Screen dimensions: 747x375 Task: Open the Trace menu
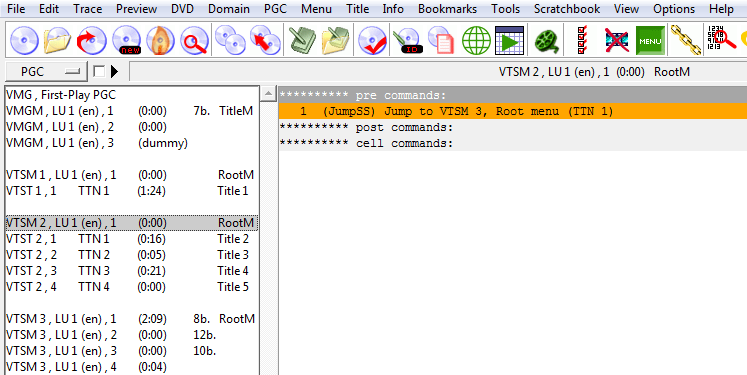[88, 9]
